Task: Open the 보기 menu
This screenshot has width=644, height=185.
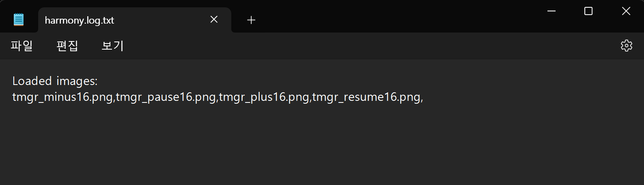Action: point(112,46)
